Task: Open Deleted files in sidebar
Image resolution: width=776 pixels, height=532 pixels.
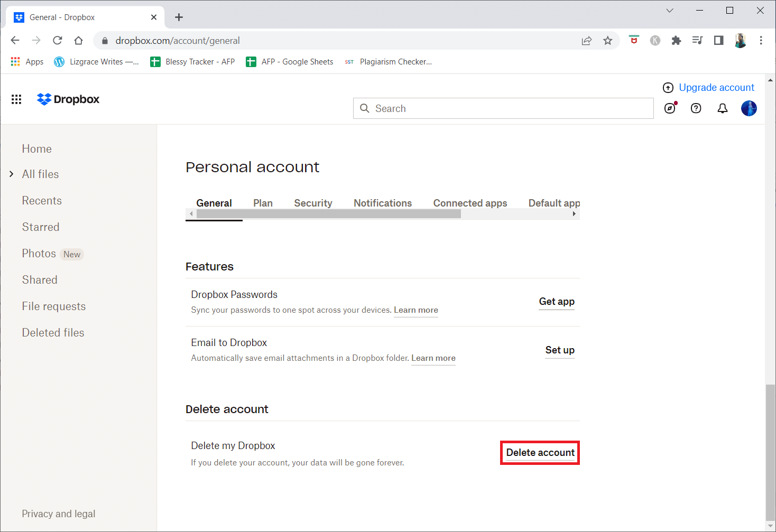Action: (x=53, y=333)
